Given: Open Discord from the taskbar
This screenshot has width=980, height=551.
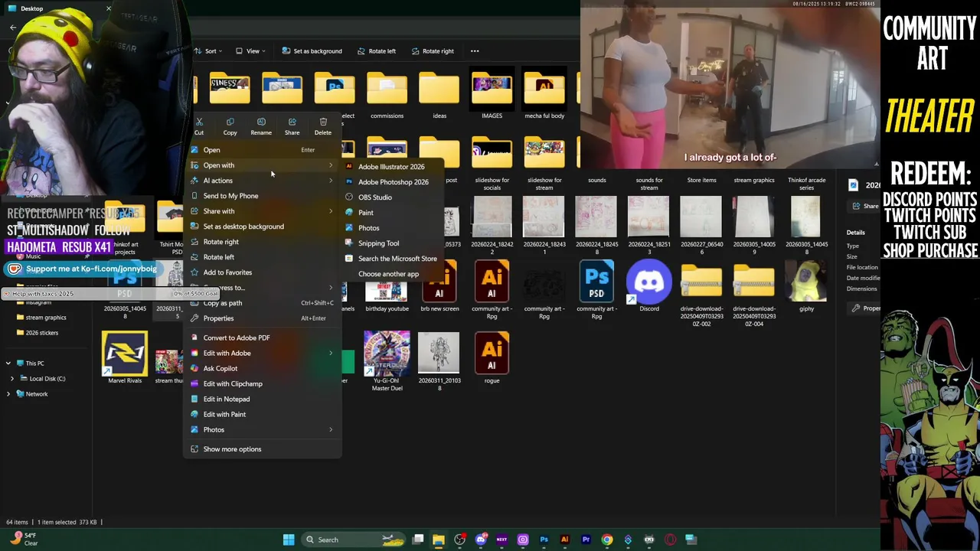Looking at the screenshot, I should click(x=481, y=540).
